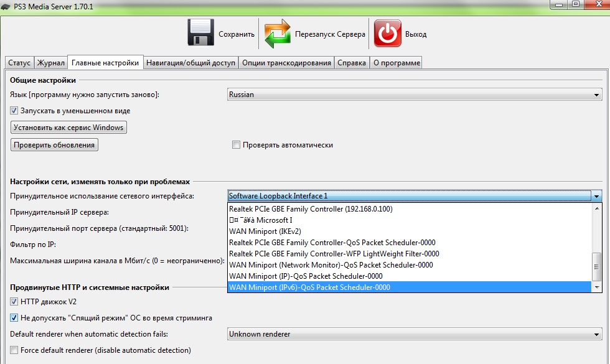This screenshot has height=364, width=610.
Task: Choose WAN Miniport (IP)-QoS Packet Scheduler-0000
Action: pos(410,276)
